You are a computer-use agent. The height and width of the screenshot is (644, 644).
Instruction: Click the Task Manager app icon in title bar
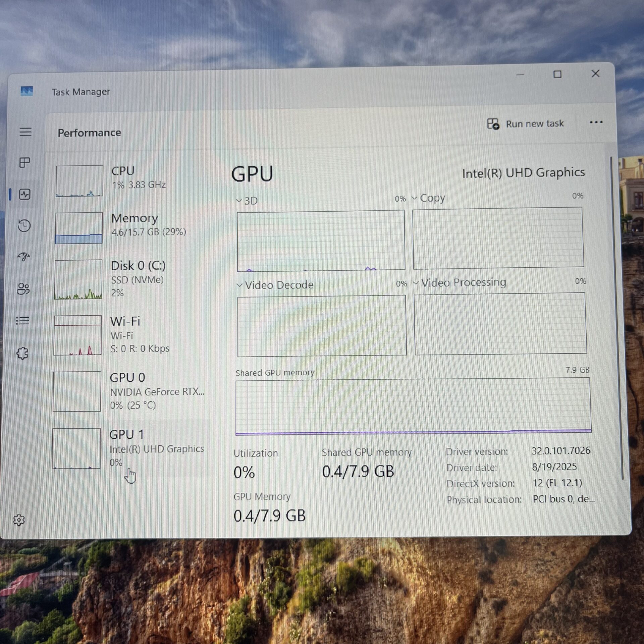point(27,91)
